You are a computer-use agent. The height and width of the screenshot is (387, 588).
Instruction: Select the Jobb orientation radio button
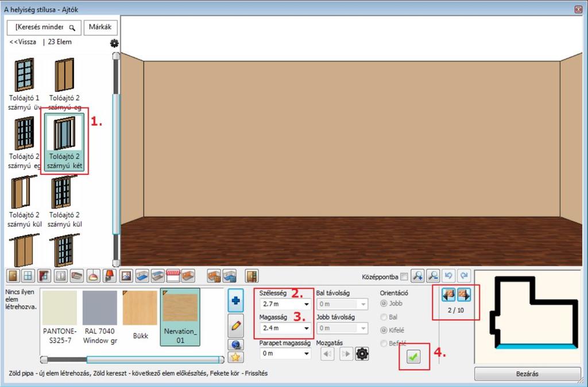(x=383, y=303)
